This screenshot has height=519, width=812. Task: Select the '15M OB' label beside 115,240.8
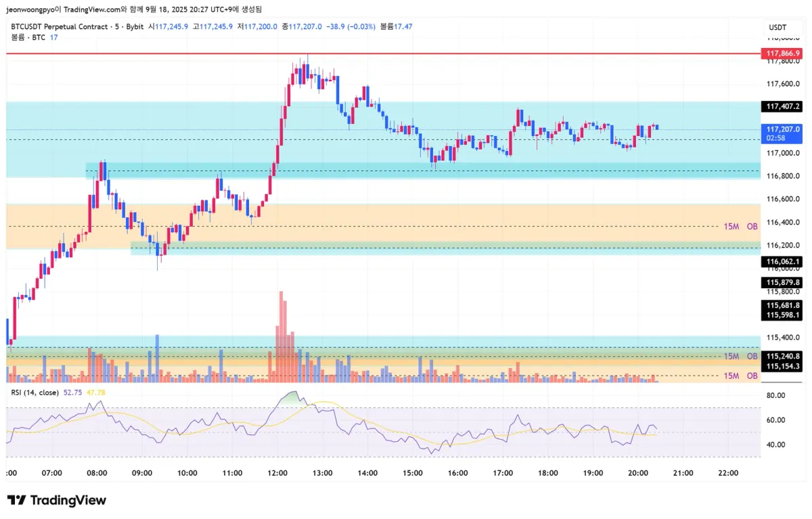(x=740, y=356)
